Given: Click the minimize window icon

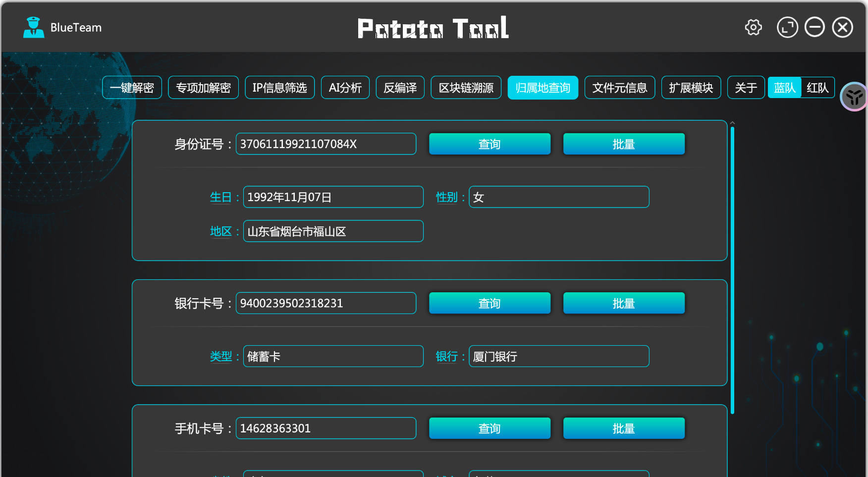Looking at the screenshot, I should [814, 27].
